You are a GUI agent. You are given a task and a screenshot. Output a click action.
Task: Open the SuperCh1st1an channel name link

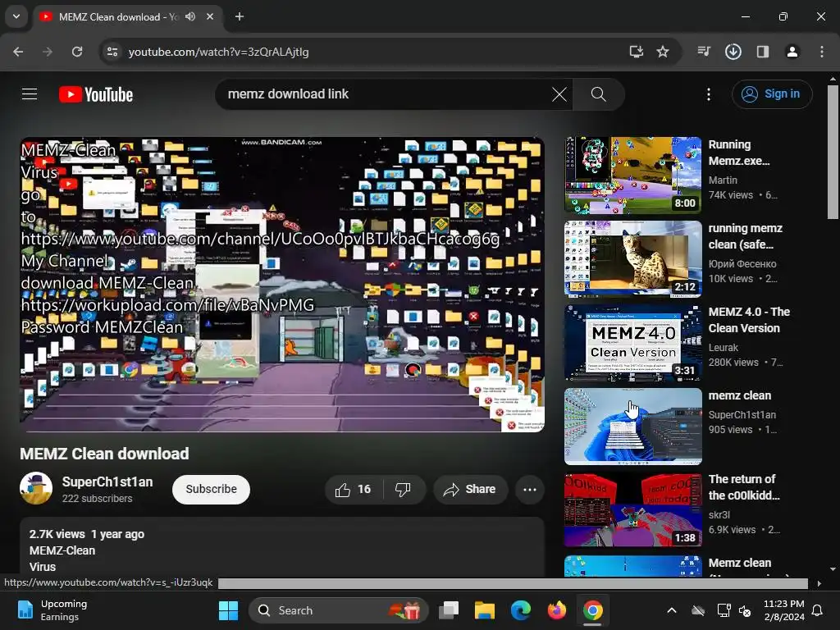pyautogui.click(x=107, y=482)
